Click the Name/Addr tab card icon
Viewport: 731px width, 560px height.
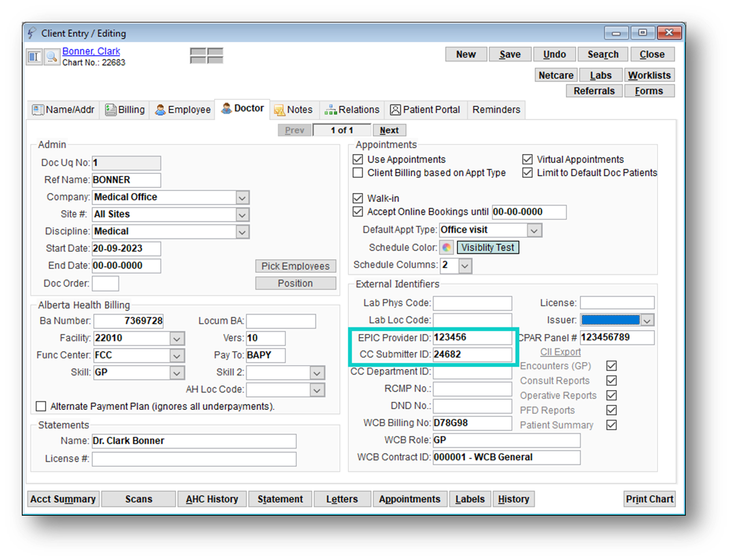38,110
